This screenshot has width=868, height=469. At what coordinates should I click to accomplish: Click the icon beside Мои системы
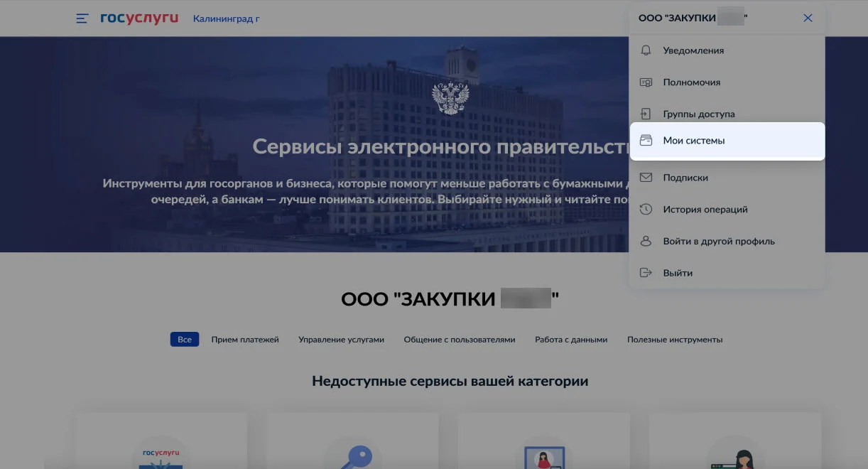pyautogui.click(x=646, y=141)
